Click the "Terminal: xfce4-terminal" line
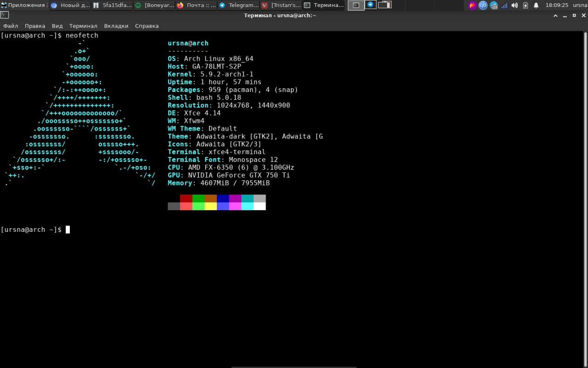 click(216, 153)
